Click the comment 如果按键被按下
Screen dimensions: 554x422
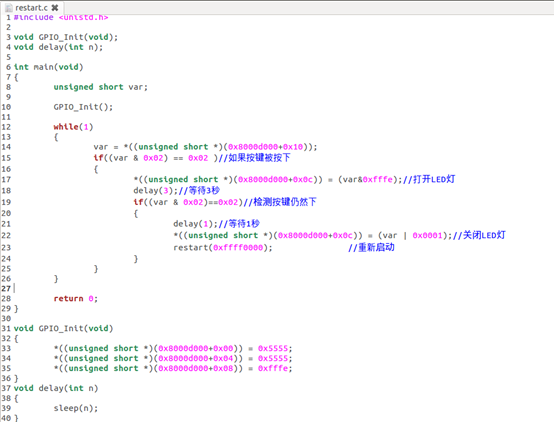[x=254, y=158]
